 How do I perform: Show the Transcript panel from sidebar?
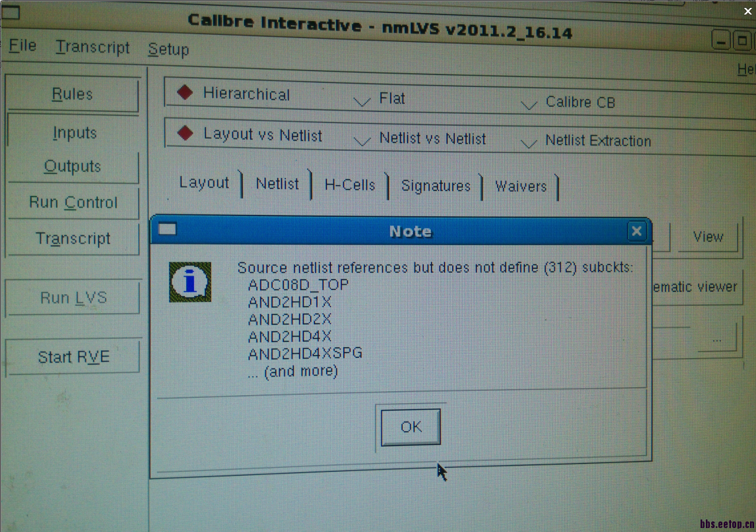73,239
